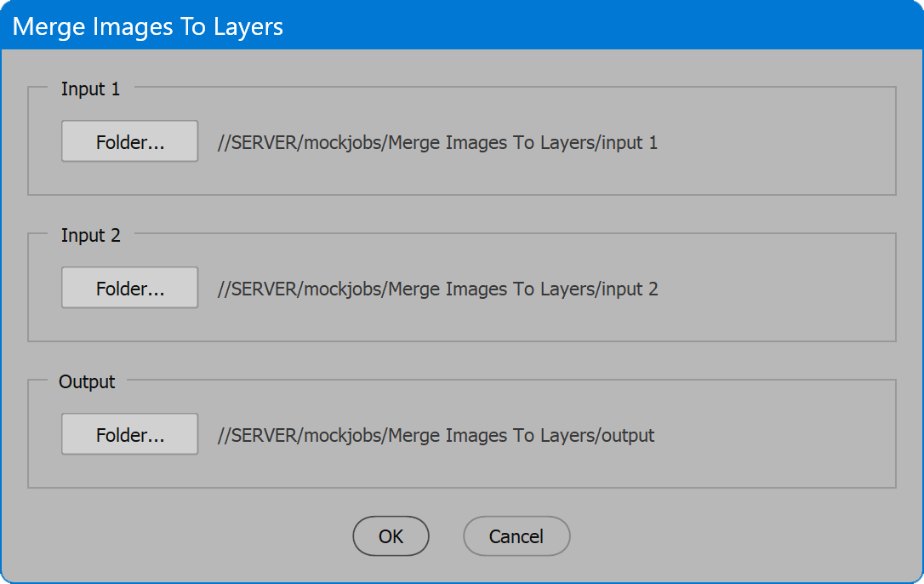Click the word SERVER in the Input 1 path
The image size is (924, 584).
click(x=262, y=143)
